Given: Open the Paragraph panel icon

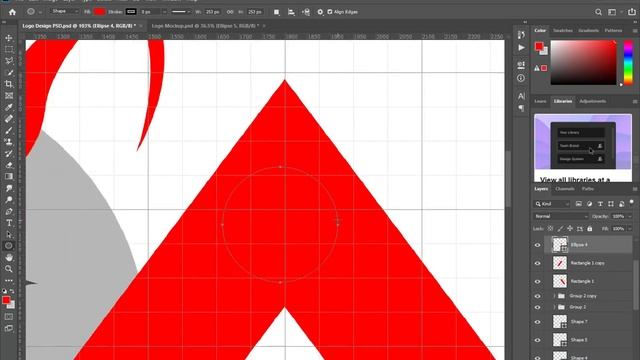Looking at the screenshot, I should pos(521,108).
